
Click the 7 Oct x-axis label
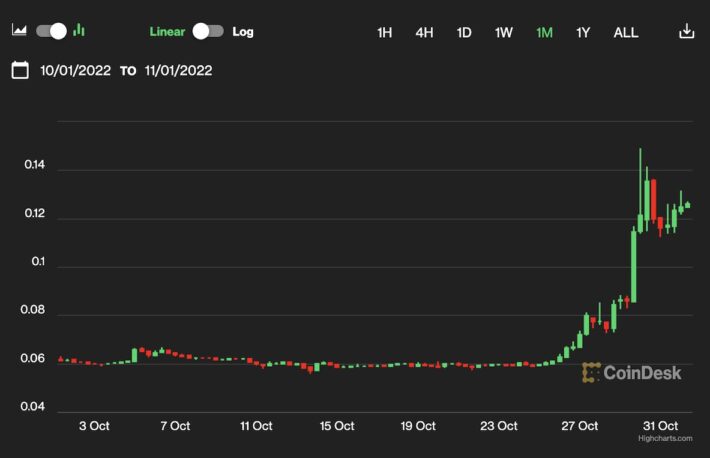(175, 426)
